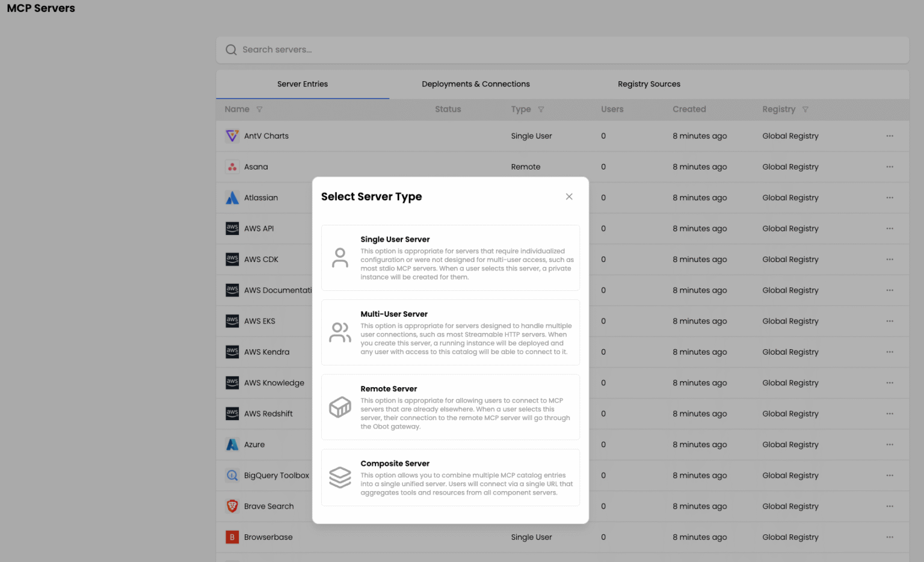Click the Users column header

click(612, 109)
